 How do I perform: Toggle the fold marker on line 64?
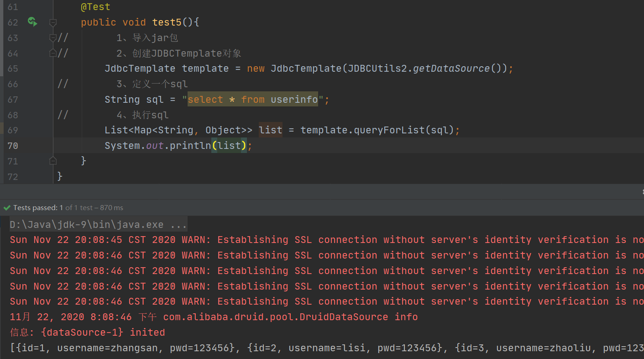pos(53,53)
